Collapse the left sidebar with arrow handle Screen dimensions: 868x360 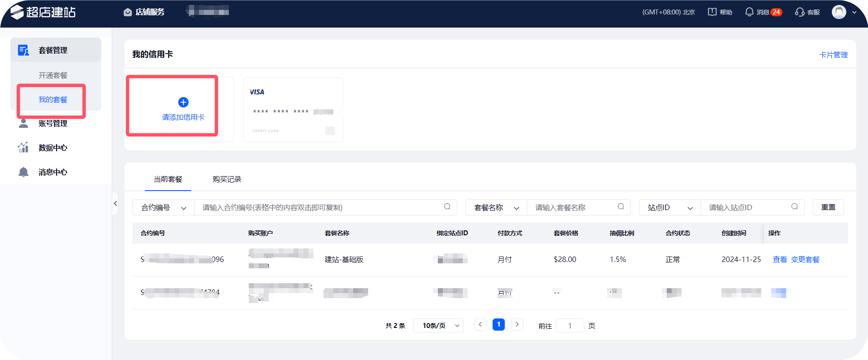coord(115,203)
